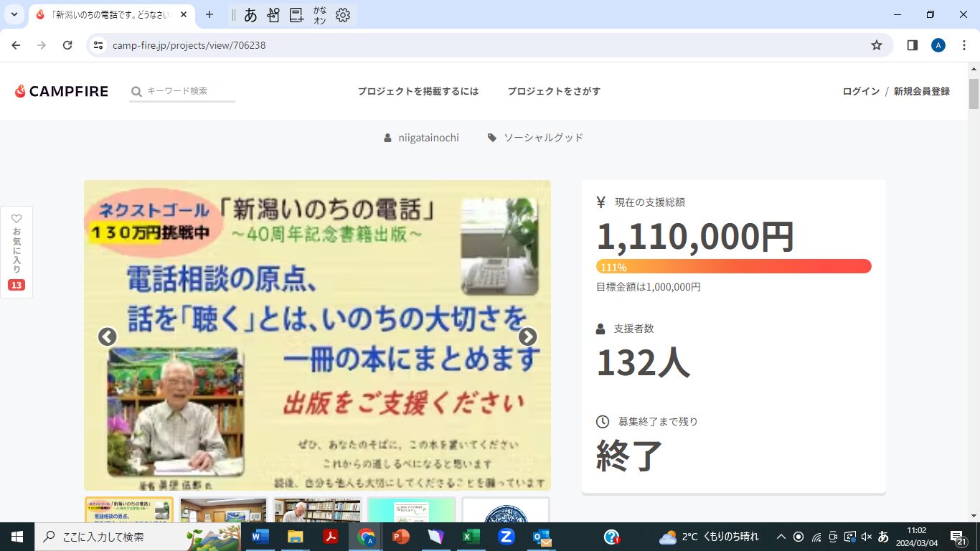Click the 終了 remaining time text
Viewport: 980px width, 551px height.
tap(629, 456)
